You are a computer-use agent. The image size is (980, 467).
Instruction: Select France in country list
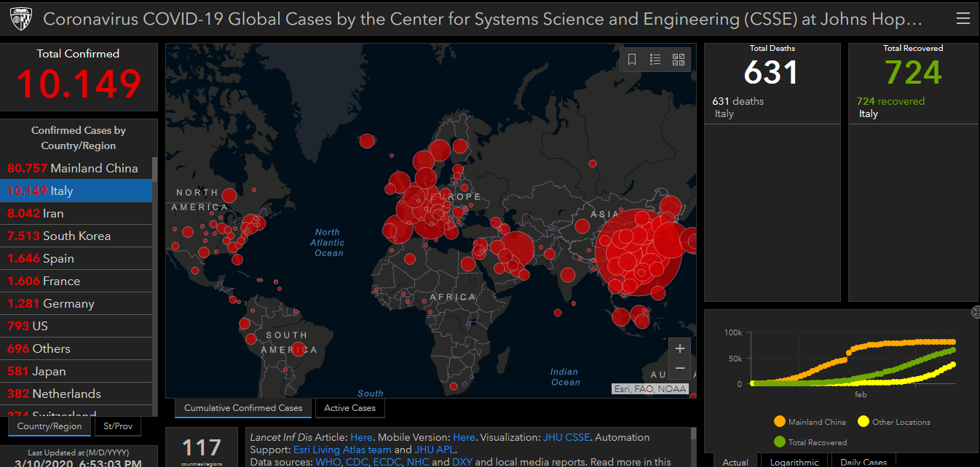pos(76,281)
